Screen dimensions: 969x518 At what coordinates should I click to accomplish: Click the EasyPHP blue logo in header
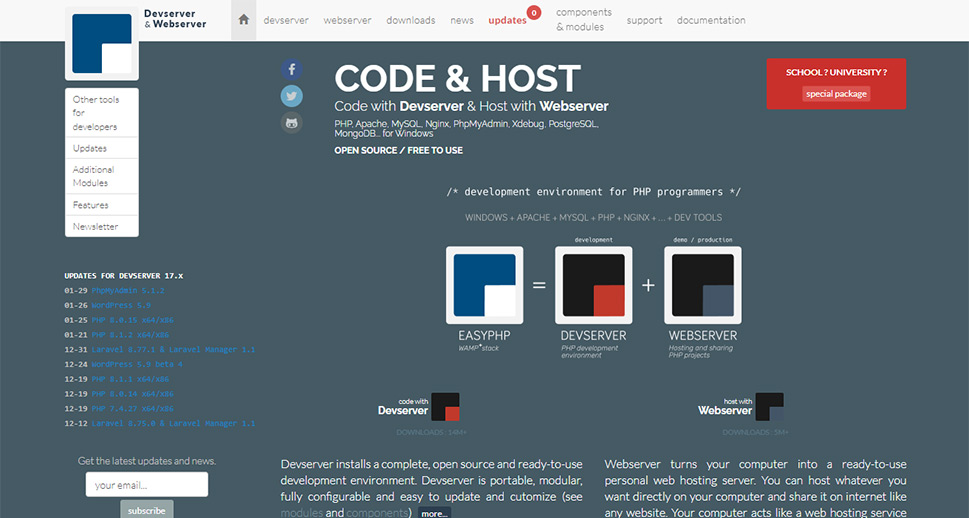coord(102,44)
